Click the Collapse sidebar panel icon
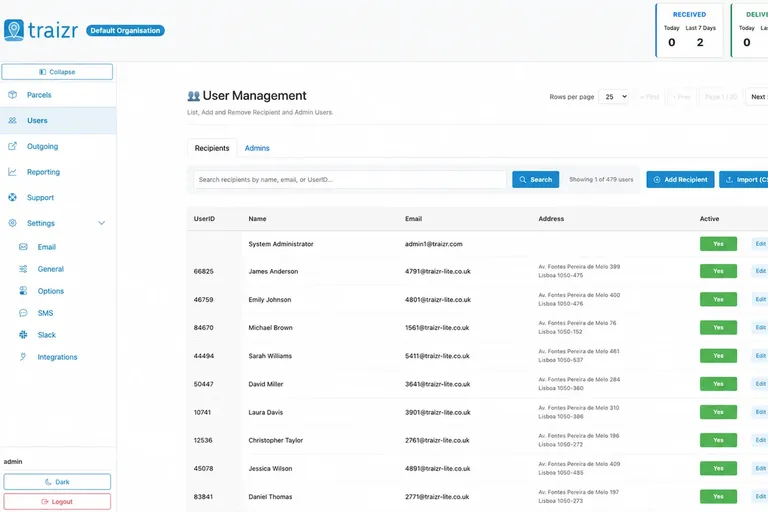 point(43,72)
